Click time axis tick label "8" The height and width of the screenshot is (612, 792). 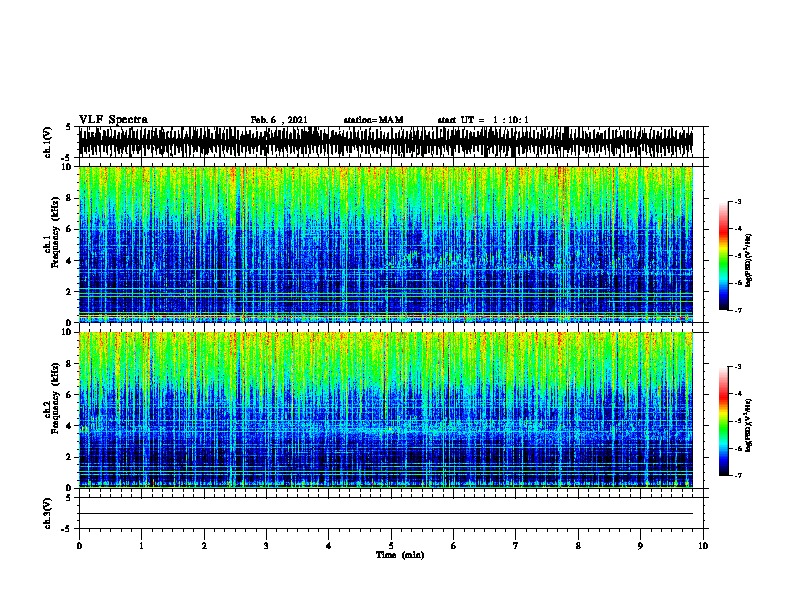click(x=578, y=545)
